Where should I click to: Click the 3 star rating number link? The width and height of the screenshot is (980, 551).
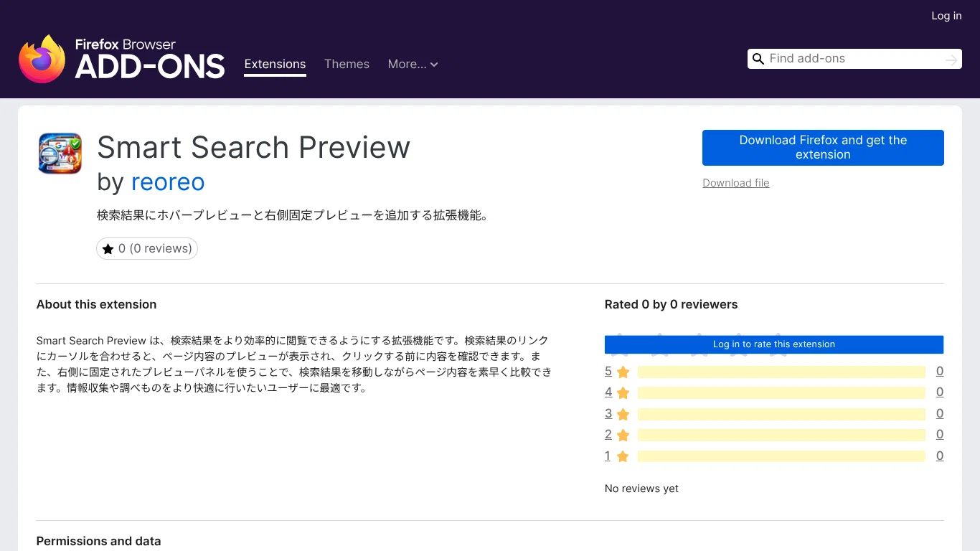608,413
